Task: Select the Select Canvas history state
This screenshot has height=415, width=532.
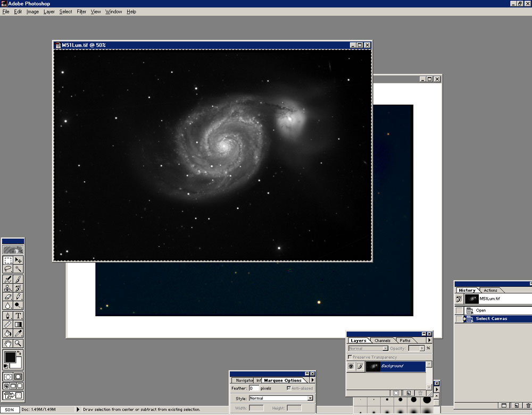Action: (498, 319)
